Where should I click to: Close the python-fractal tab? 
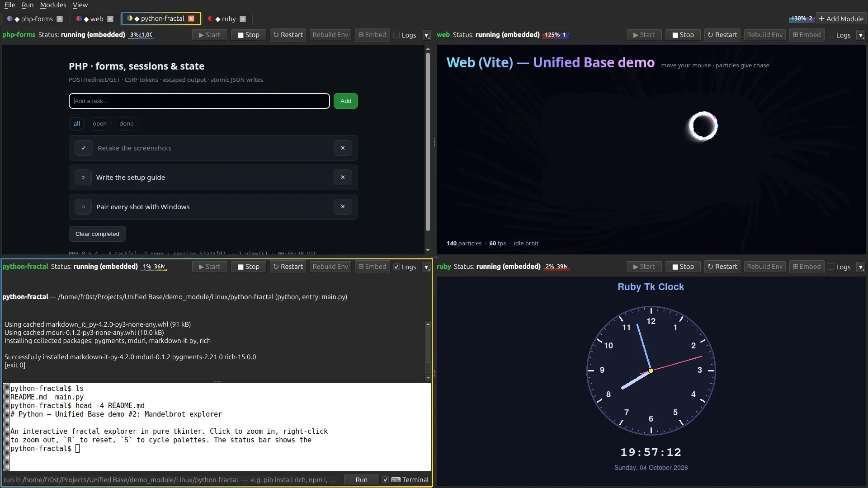pyautogui.click(x=191, y=19)
